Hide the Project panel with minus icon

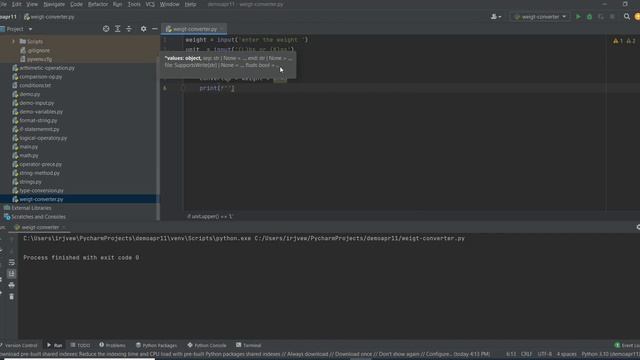(x=155, y=29)
